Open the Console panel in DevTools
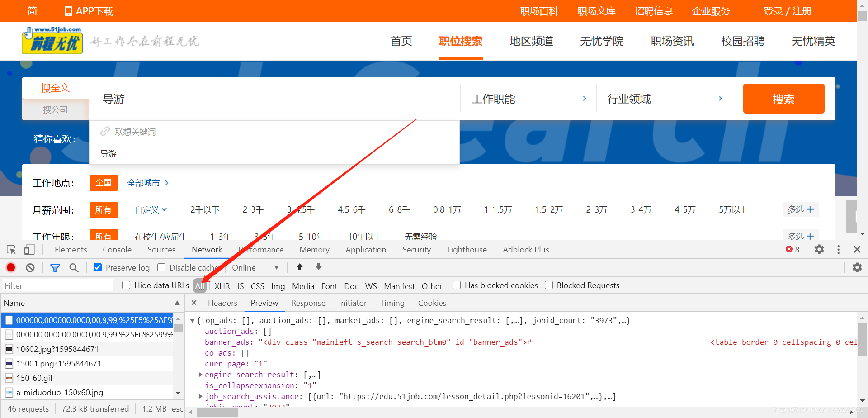The width and height of the screenshot is (868, 418). 117,249
